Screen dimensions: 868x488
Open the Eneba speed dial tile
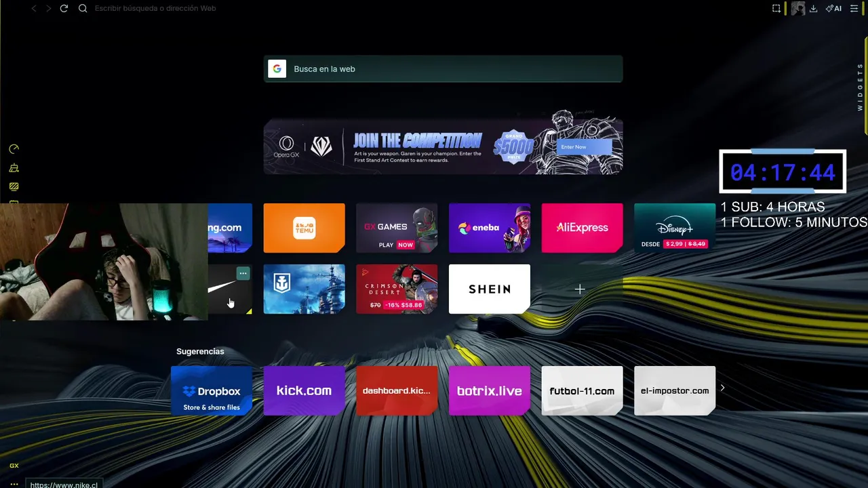click(x=490, y=228)
